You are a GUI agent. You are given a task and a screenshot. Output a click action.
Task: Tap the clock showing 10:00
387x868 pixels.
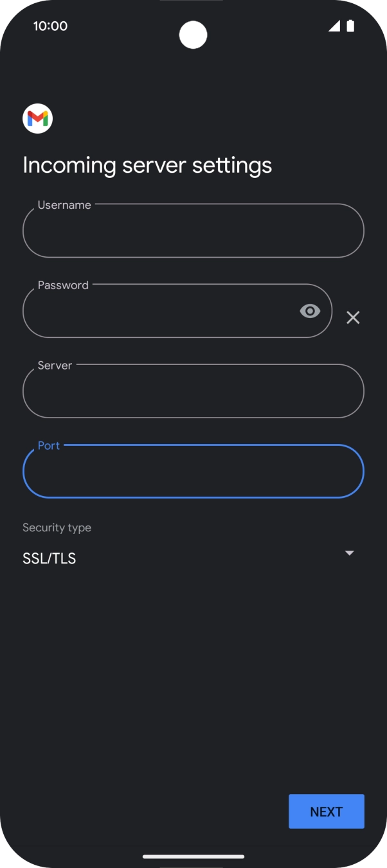[x=50, y=26]
